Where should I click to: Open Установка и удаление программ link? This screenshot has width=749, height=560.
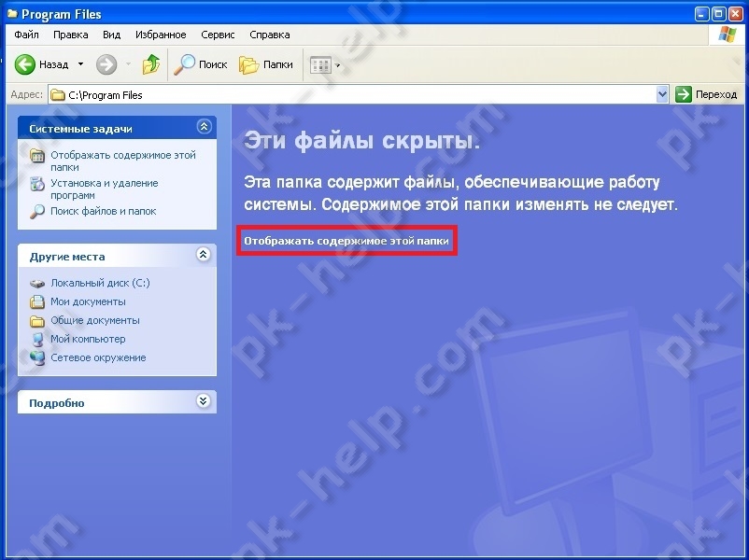tap(105, 189)
